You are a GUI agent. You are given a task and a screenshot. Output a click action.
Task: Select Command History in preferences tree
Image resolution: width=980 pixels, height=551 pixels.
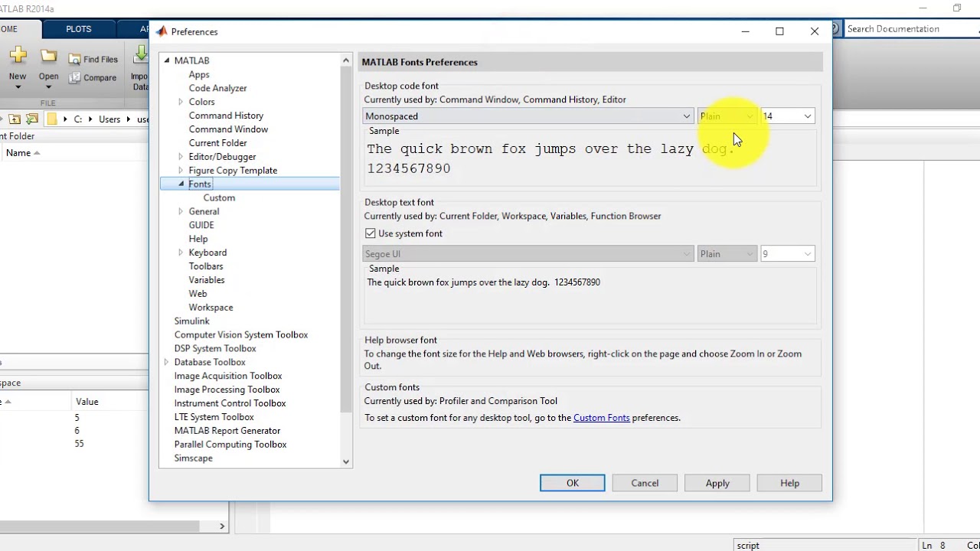click(226, 116)
